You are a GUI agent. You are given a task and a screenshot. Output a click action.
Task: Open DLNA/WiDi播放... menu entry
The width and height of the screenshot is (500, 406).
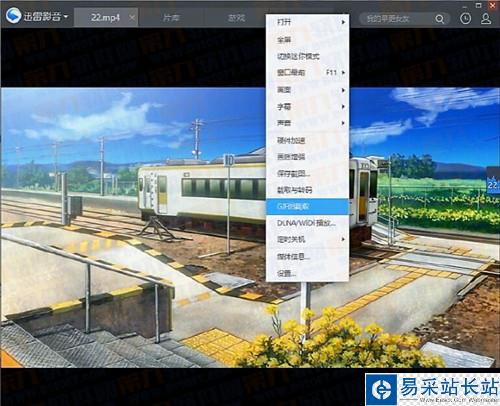(307, 223)
